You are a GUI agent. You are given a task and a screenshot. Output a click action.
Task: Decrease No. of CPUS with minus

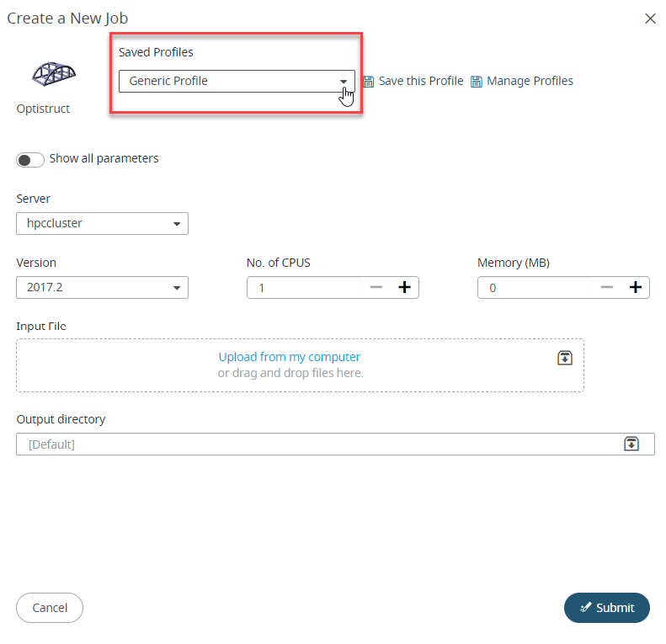click(x=376, y=288)
